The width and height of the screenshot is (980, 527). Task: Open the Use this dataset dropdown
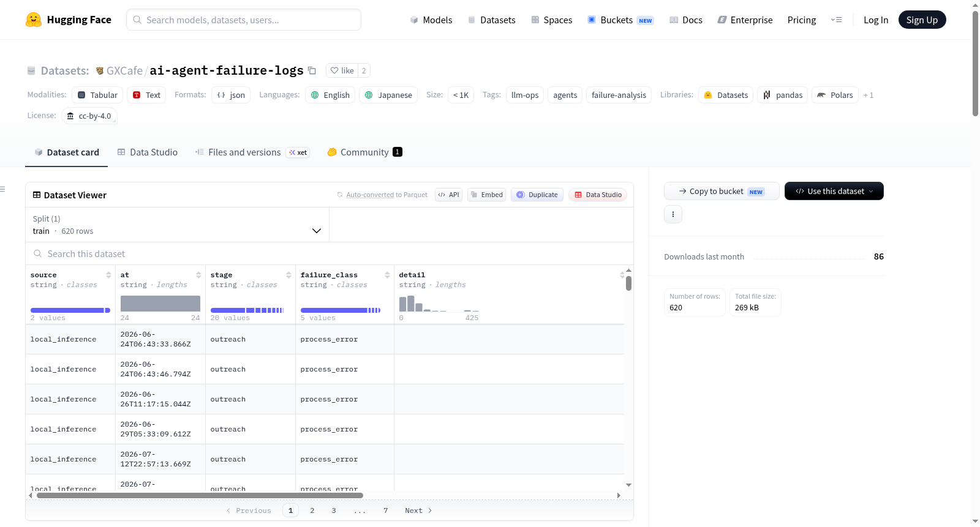pyautogui.click(x=834, y=191)
